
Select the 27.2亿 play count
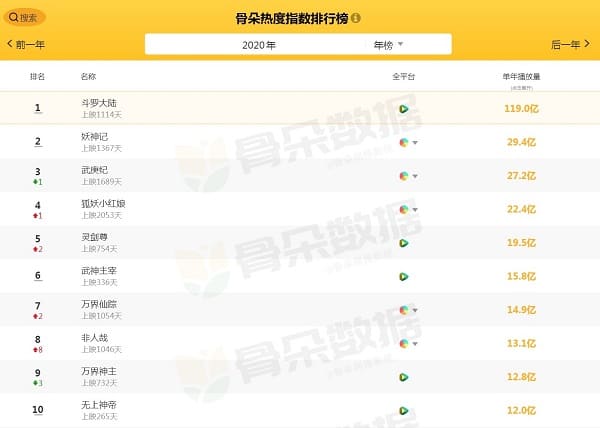(521, 176)
